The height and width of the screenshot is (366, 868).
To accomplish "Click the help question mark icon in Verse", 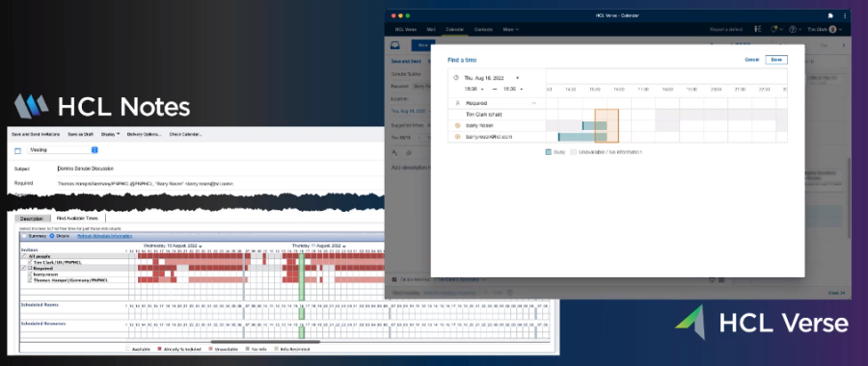I will [792, 29].
